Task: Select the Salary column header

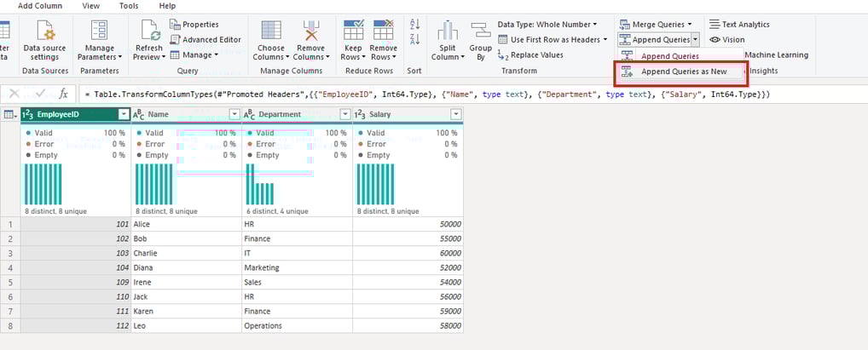Action: pyautogui.click(x=408, y=114)
